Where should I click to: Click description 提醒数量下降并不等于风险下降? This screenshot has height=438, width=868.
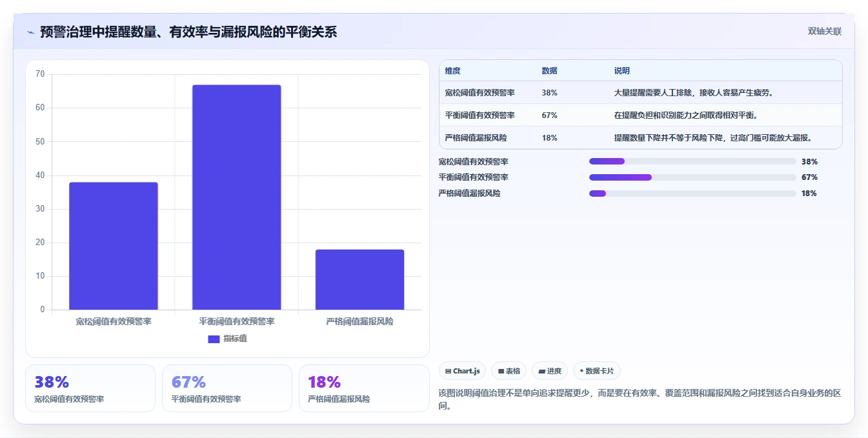pyautogui.click(x=713, y=138)
